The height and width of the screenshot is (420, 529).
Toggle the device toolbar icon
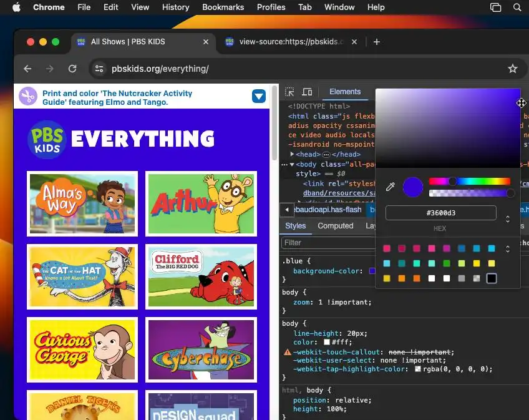307,92
